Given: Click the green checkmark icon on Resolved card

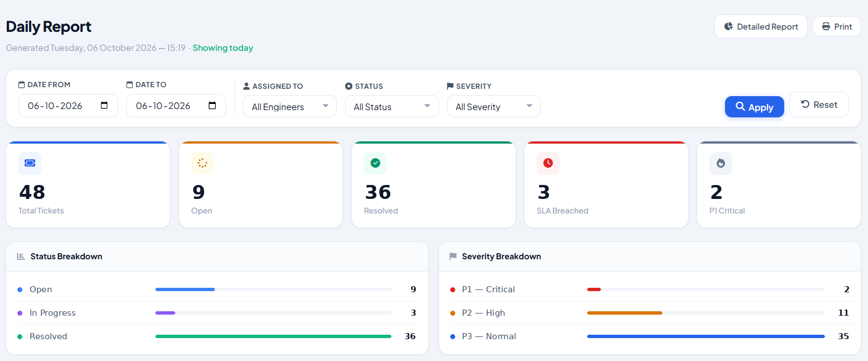Looking at the screenshot, I should click(x=375, y=163).
